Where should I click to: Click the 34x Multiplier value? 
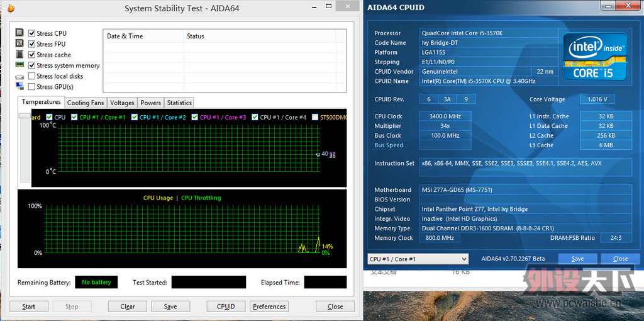click(445, 126)
